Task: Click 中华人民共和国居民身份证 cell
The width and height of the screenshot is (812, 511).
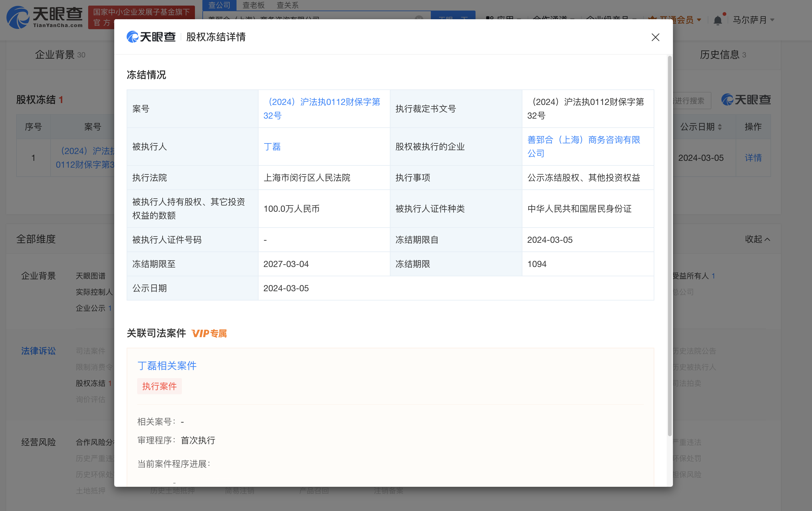Action: click(588, 208)
